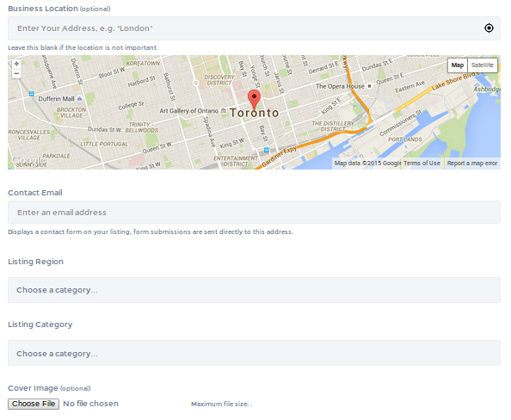Click the Koreatown map label
This screenshot has width=511, height=420.
143,64
